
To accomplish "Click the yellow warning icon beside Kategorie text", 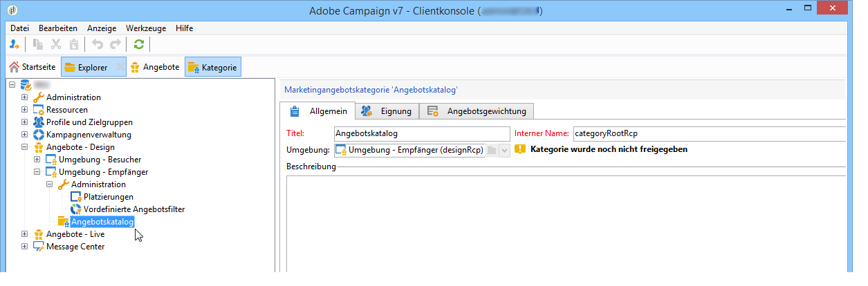I will tap(521, 149).
